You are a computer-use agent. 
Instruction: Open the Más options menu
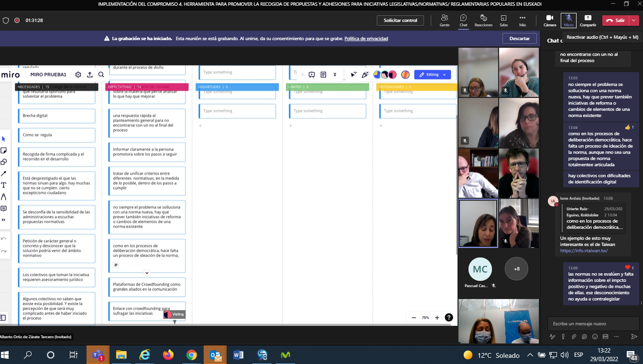pyautogui.click(x=523, y=20)
